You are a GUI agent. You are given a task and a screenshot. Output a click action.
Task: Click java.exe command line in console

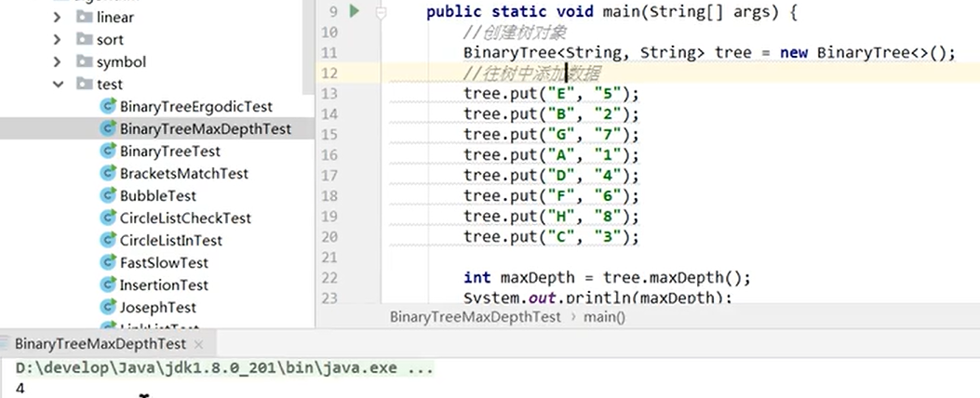224,368
